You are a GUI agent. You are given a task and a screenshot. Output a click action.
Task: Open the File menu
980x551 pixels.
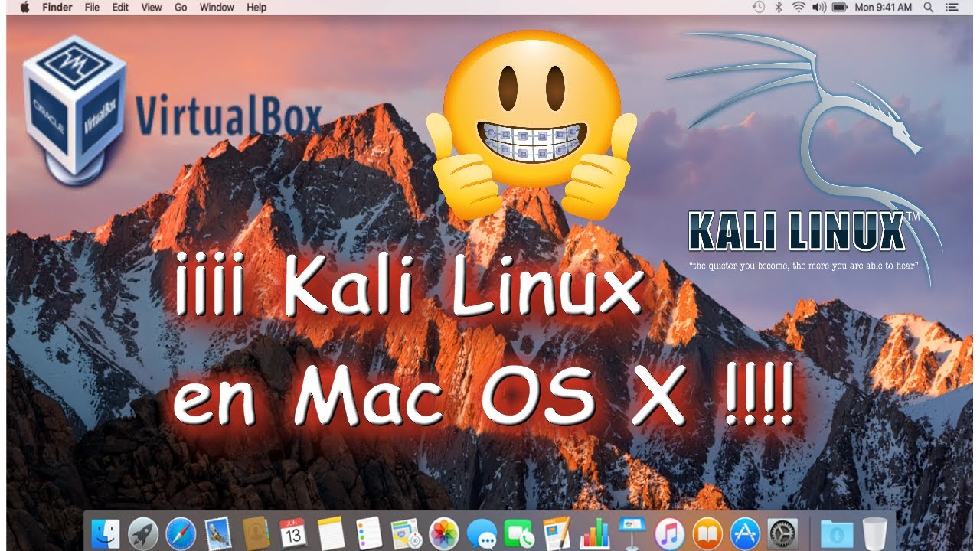point(92,7)
